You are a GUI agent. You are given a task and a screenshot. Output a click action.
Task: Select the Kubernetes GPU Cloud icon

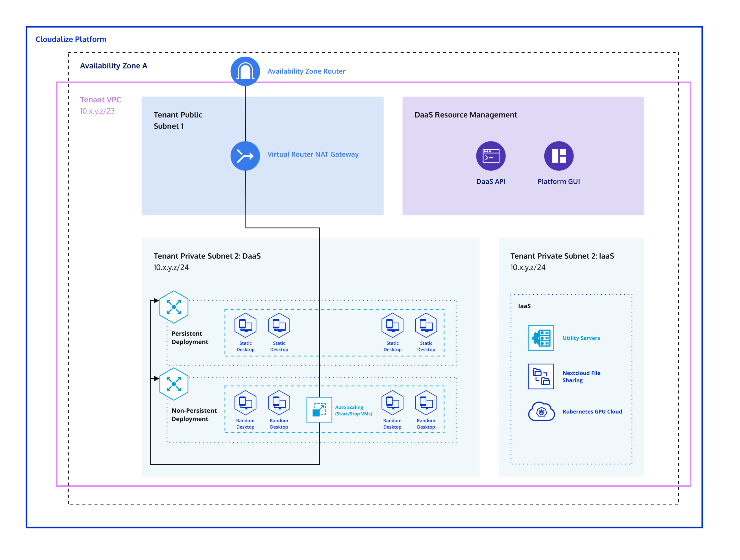pyautogui.click(x=541, y=412)
